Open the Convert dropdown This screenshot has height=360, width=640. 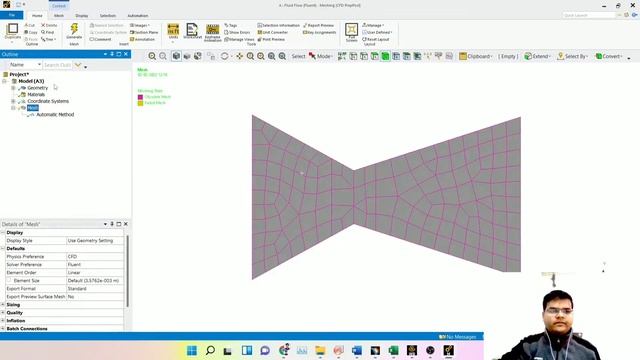click(x=609, y=56)
